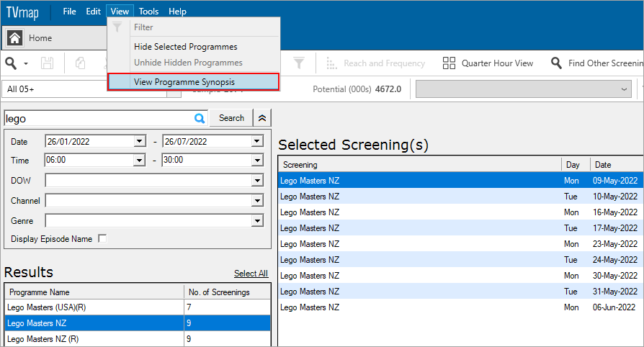Select the 06-Jun-2022 screening row
The height and width of the screenshot is (347, 644).
[460, 307]
